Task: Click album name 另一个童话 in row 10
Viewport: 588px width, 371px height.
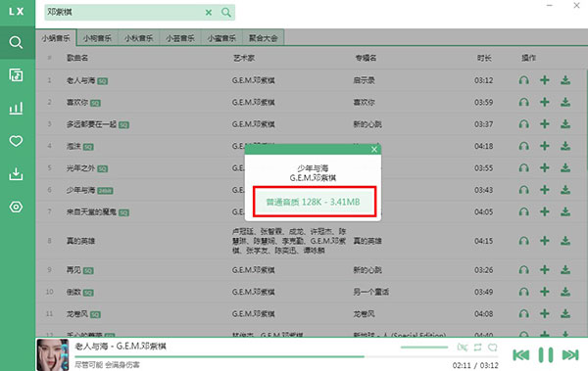Action: click(370, 292)
